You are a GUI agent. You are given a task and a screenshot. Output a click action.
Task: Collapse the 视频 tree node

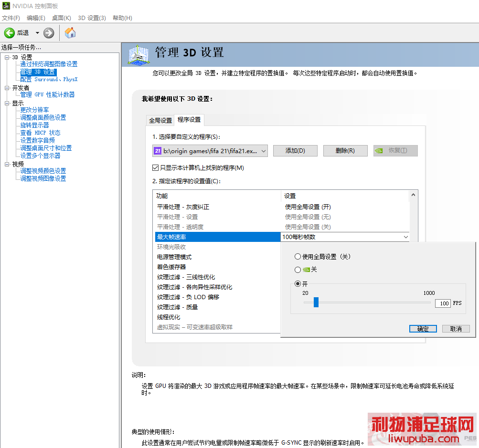[x=7, y=164]
